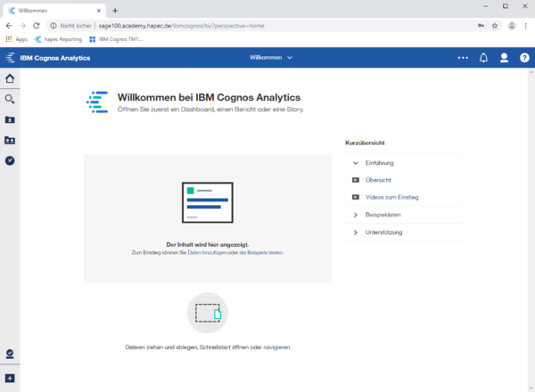Reload the page with the refresh icon

click(37, 26)
